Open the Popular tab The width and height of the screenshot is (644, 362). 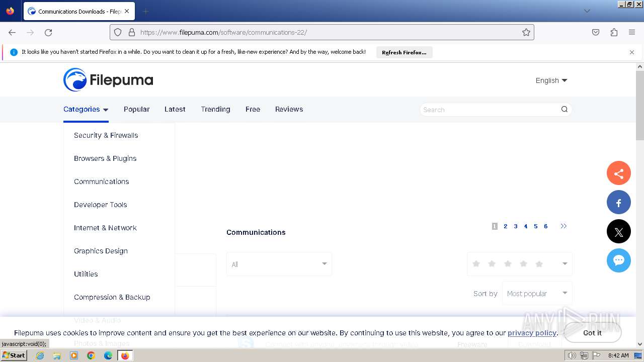[137, 109]
